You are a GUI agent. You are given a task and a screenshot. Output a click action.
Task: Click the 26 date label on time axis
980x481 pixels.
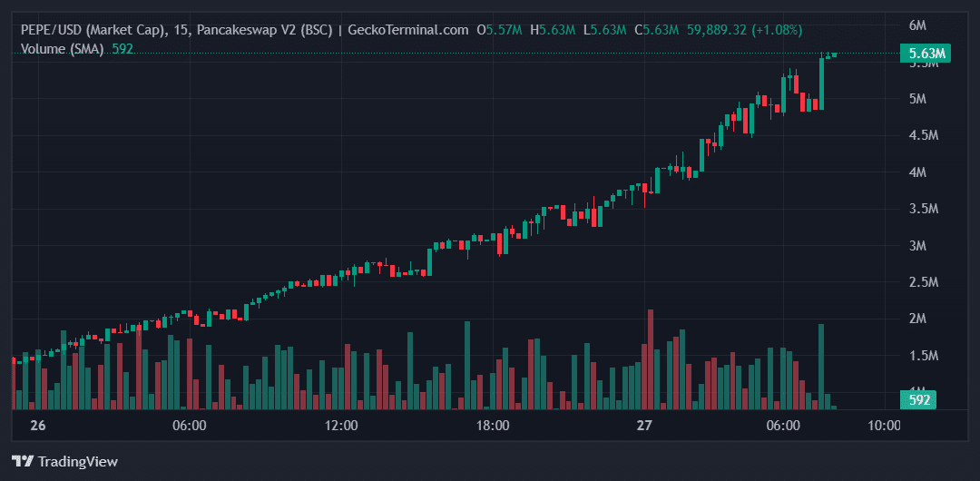point(38,426)
